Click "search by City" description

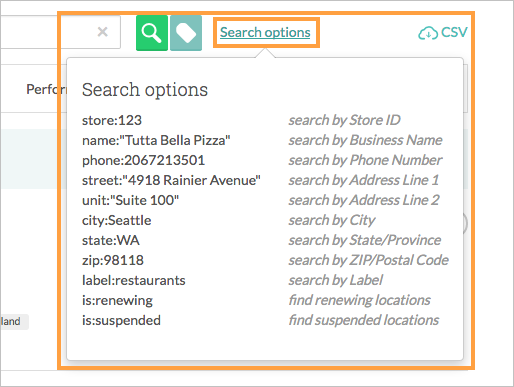click(x=332, y=220)
